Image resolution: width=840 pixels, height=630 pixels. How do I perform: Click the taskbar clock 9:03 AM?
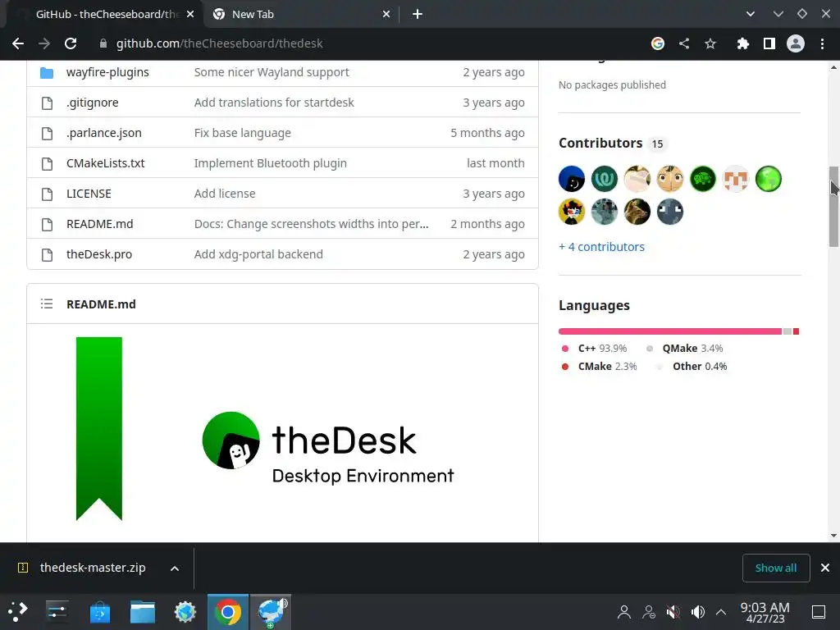point(765,612)
